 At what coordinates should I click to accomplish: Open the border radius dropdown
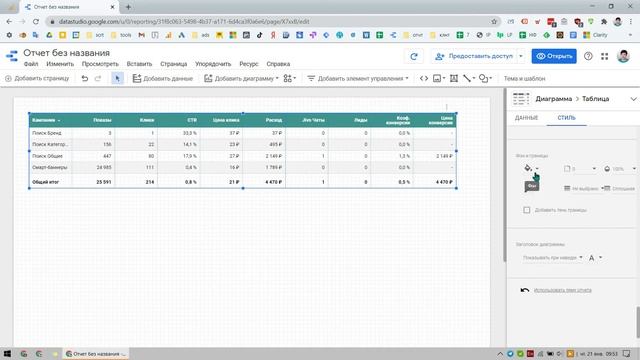click(x=580, y=169)
